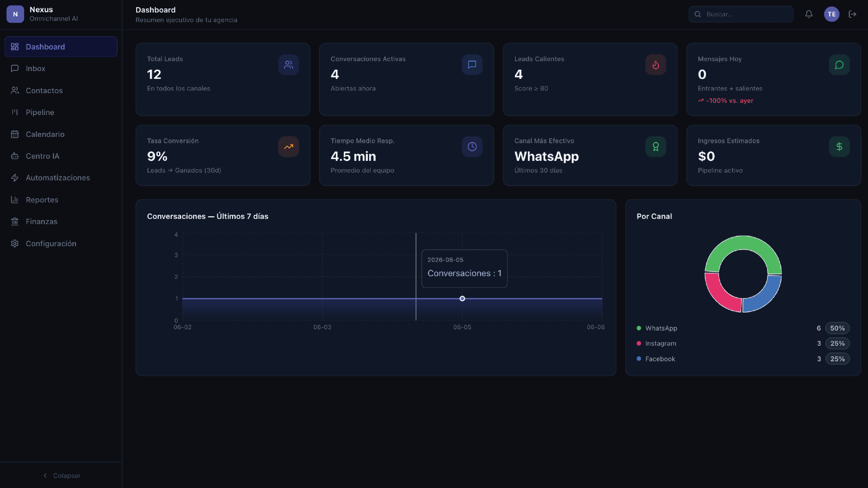Click the blue Facebook donut segment

coord(767,297)
